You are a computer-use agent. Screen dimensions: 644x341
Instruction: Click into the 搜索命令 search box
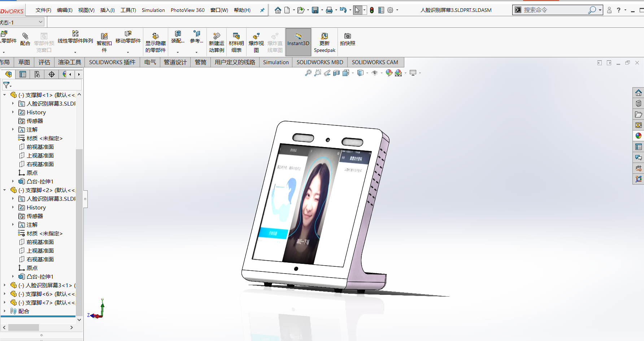click(554, 10)
